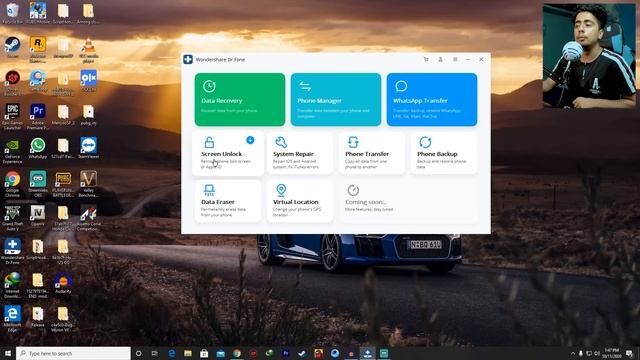
Task: Select the VLC media player desktop shortcut
Action: pos(88,49)
